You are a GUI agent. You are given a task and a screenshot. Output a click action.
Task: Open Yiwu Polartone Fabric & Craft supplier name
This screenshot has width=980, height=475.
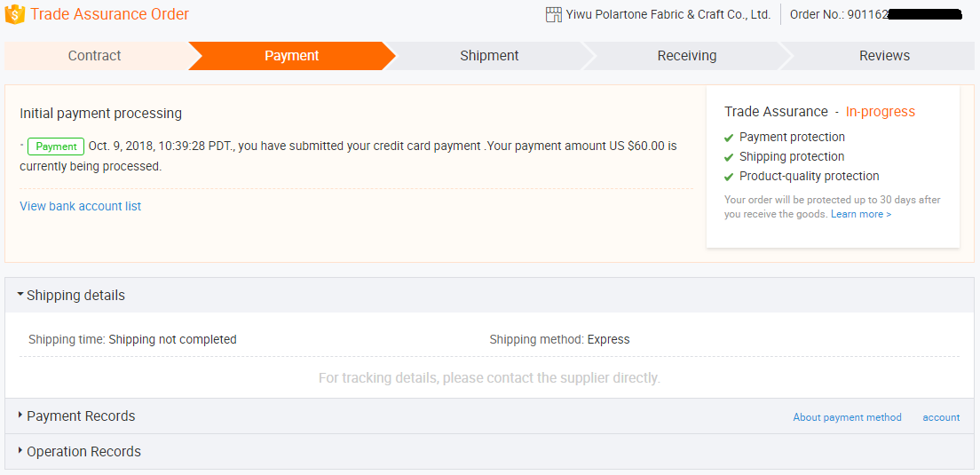pos(668,14)
